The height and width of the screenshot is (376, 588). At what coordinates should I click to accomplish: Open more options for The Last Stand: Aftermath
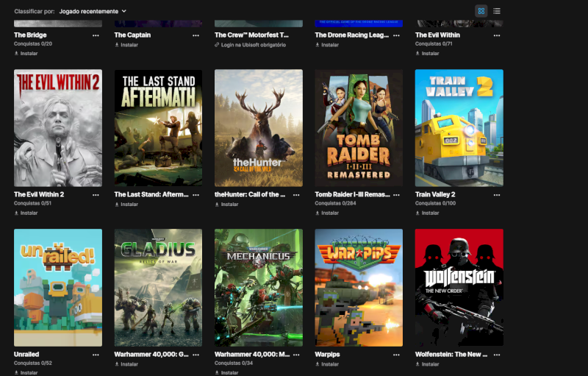(196, 195)
